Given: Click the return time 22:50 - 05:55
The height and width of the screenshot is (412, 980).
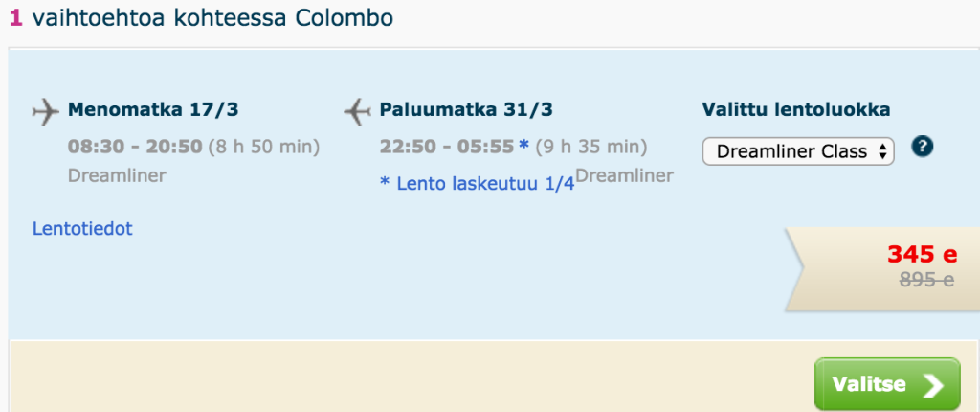Looking at the screenshot, I should (x=445, y=147).
